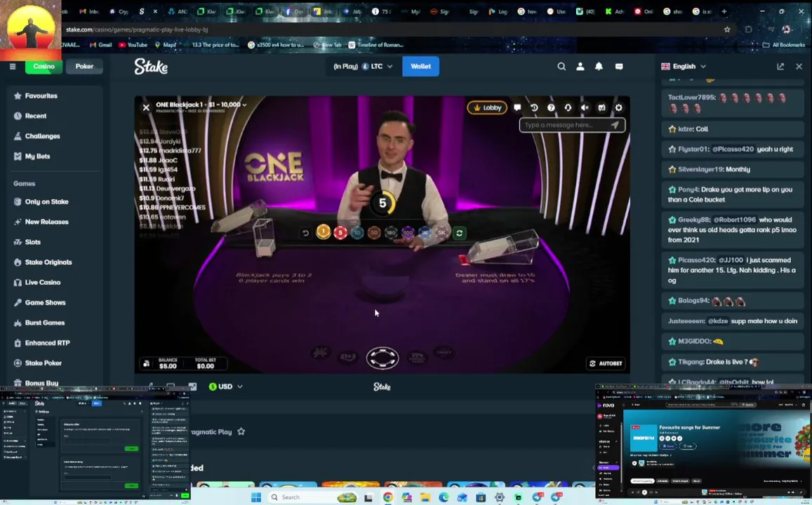812x505 pixels.
Task: Open the notifications bell
Action: point(599,66)
